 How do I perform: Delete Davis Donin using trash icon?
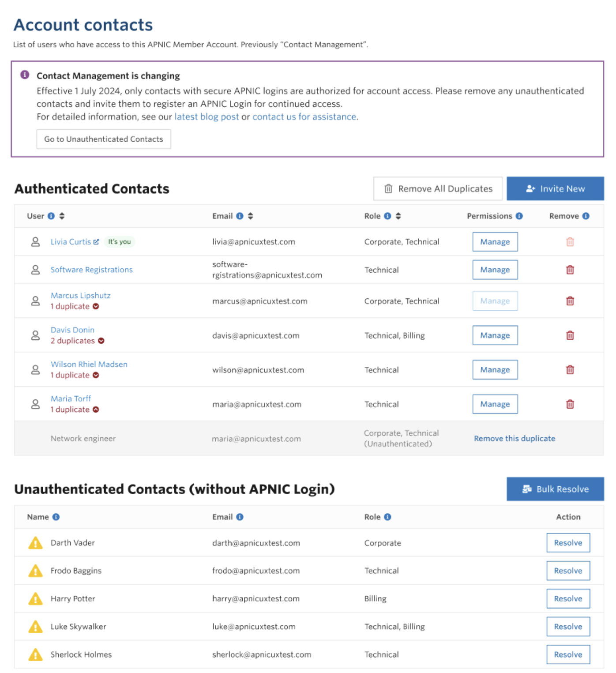click(x=570, y=335)
